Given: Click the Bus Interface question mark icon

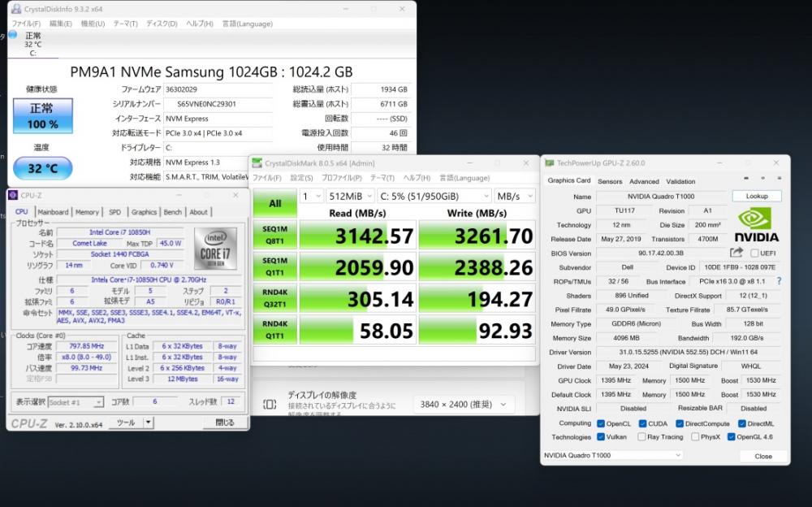Looking at the screenshot, I should tap(779, 281).
